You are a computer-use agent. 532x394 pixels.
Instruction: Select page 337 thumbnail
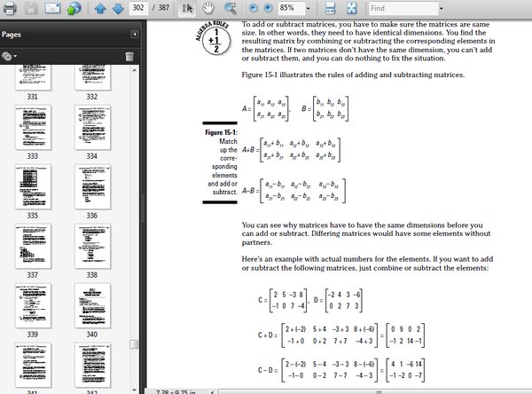(33, 246)
